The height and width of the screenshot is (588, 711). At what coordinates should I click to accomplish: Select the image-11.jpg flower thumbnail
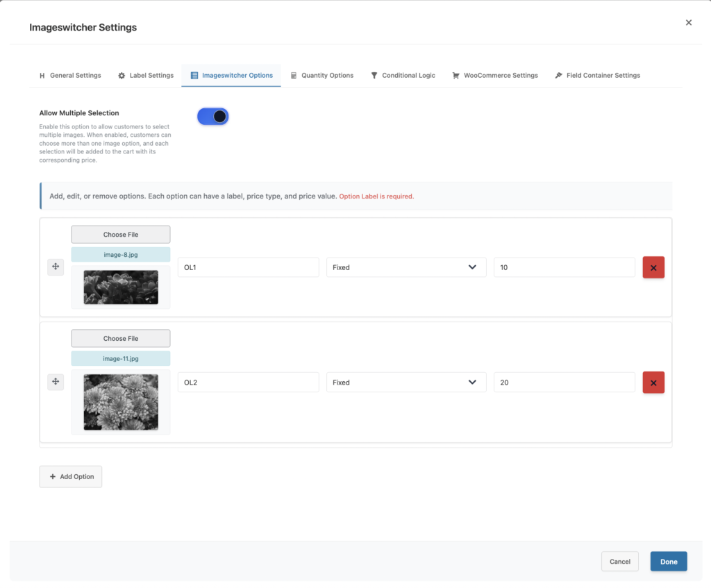(x=121, y=402)
